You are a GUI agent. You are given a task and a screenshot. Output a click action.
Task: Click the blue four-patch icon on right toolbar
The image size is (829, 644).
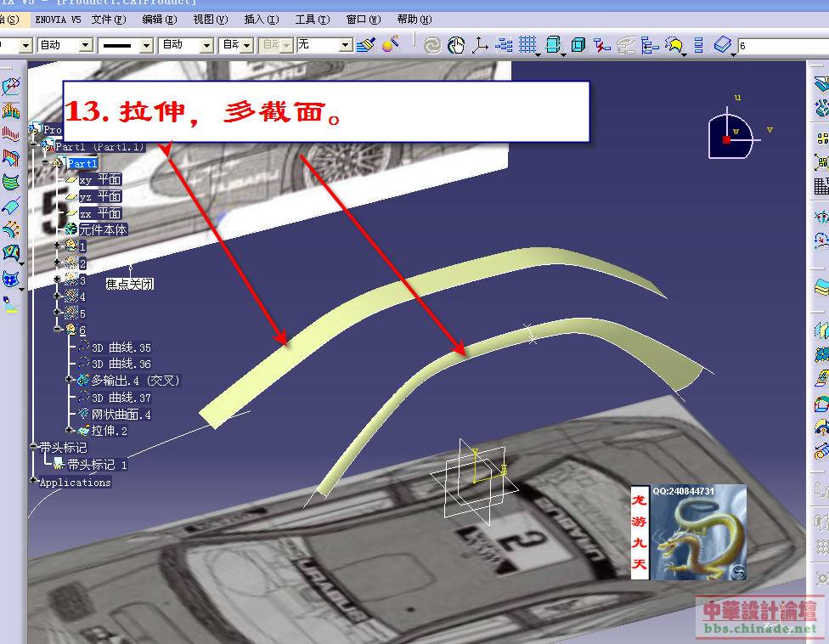[x=821, y=353]
